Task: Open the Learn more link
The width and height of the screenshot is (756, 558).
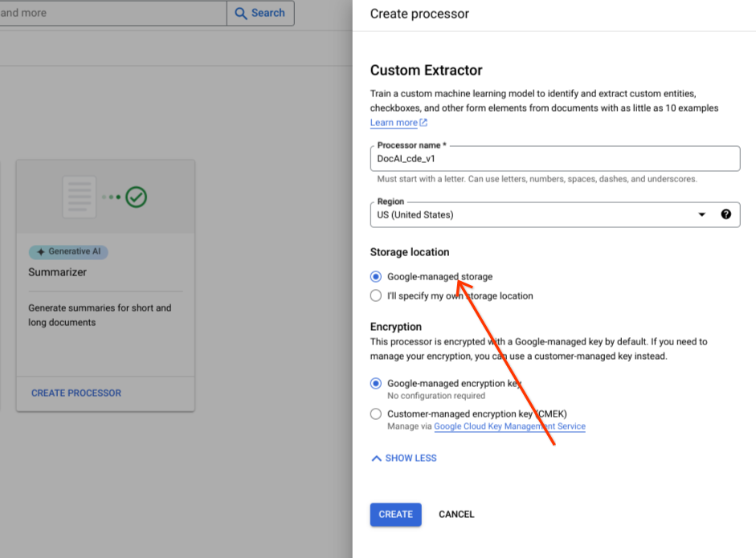Action: tap(394, 123)
